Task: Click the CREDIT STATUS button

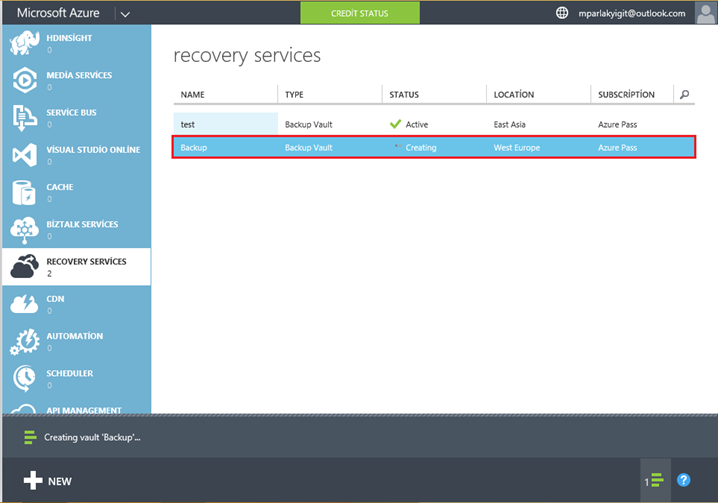Action: pyautogui.click(x=360, y=13)
